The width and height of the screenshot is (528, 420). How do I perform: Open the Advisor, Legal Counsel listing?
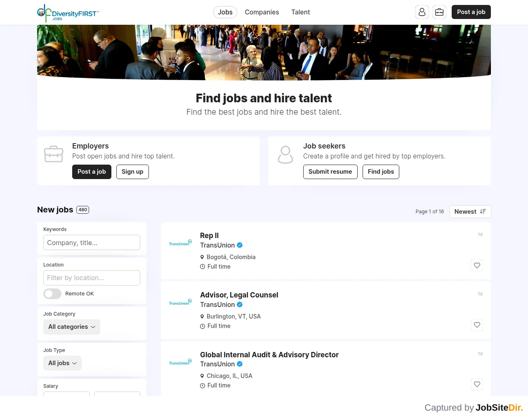[x=239, y=295]
